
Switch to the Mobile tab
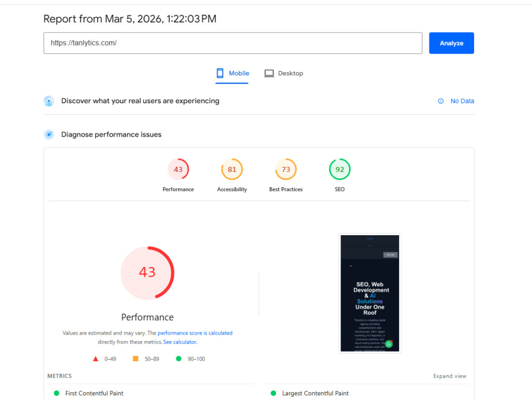(232, 73)
